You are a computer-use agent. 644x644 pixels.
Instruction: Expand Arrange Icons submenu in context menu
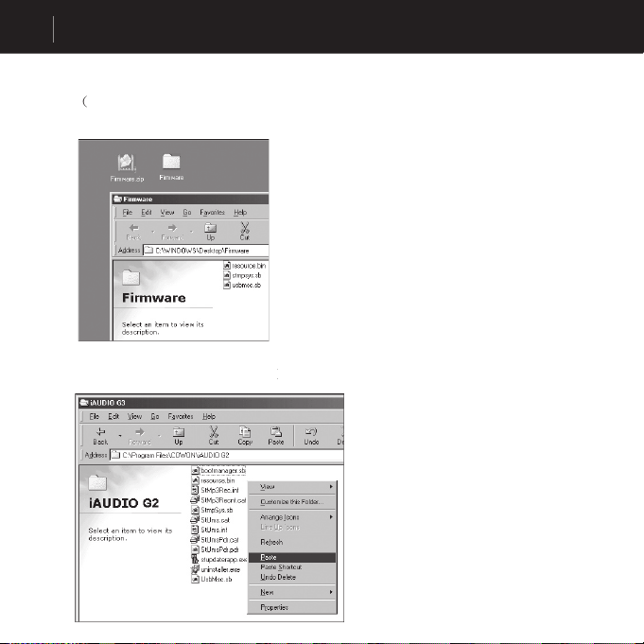tap(292, 517)
